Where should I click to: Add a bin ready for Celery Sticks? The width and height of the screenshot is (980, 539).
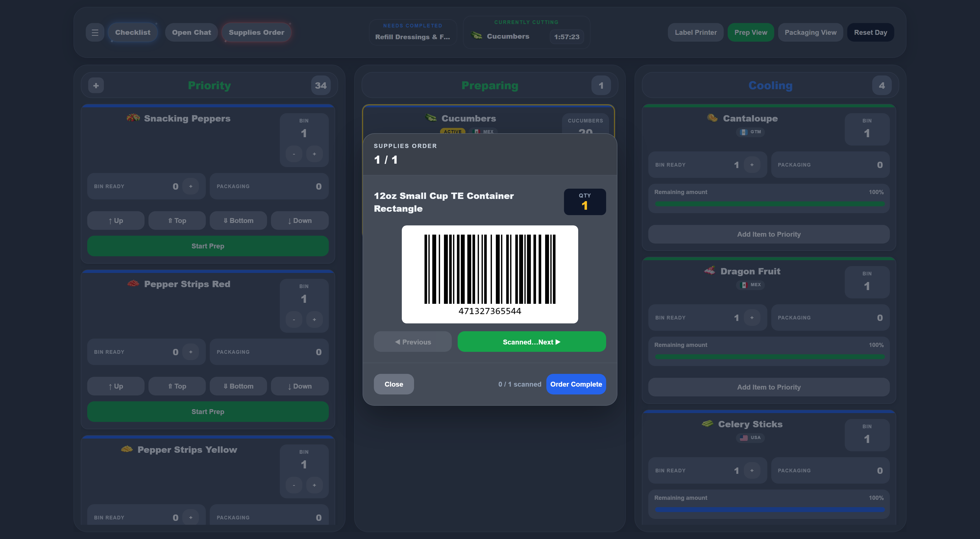752,471
